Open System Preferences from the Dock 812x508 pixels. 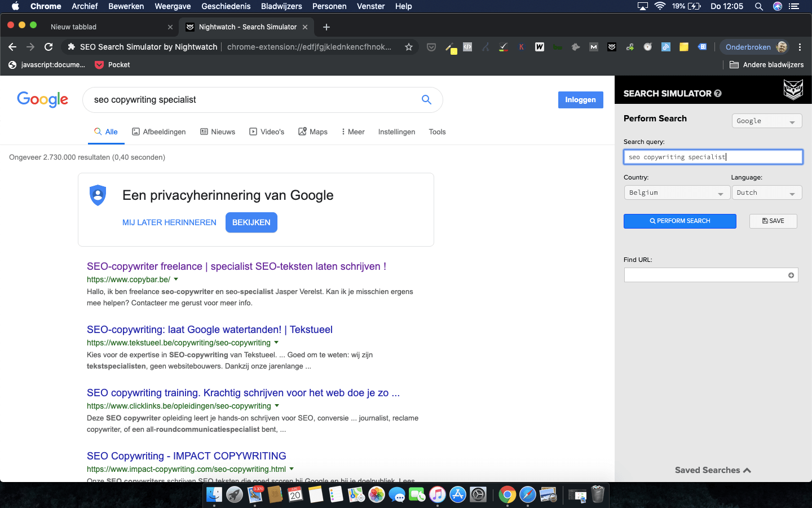coord(478,495)
